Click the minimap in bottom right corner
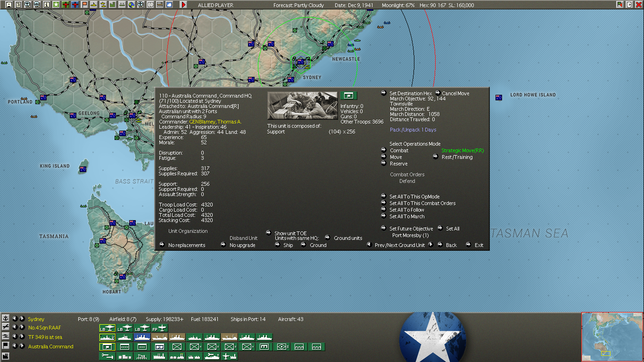The width and height of the screenshot is (644, 362). click(x=612, y=337)
